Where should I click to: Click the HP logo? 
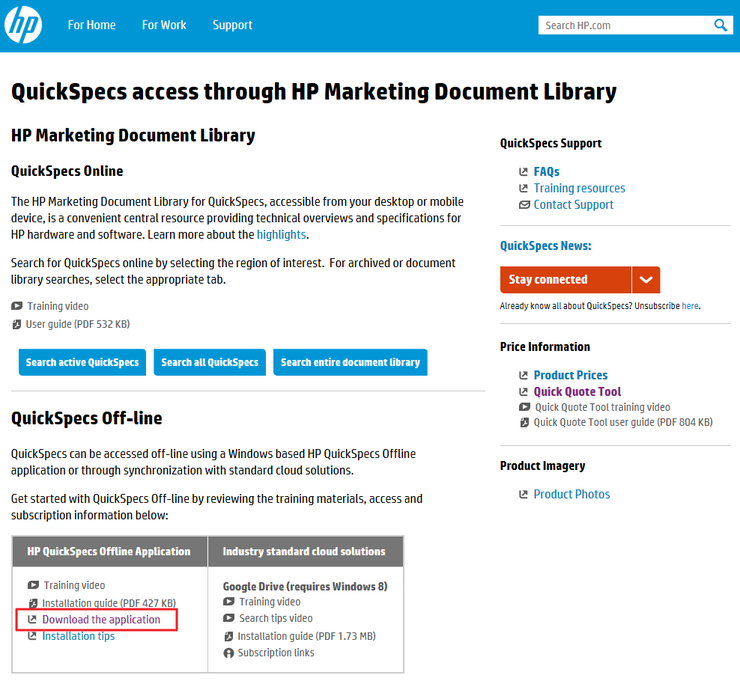(23, 25)
